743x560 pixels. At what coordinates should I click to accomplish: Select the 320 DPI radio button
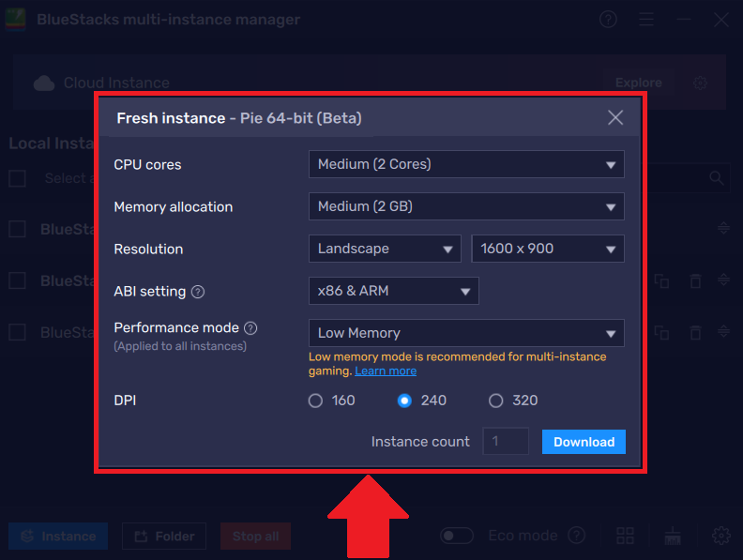495,401
